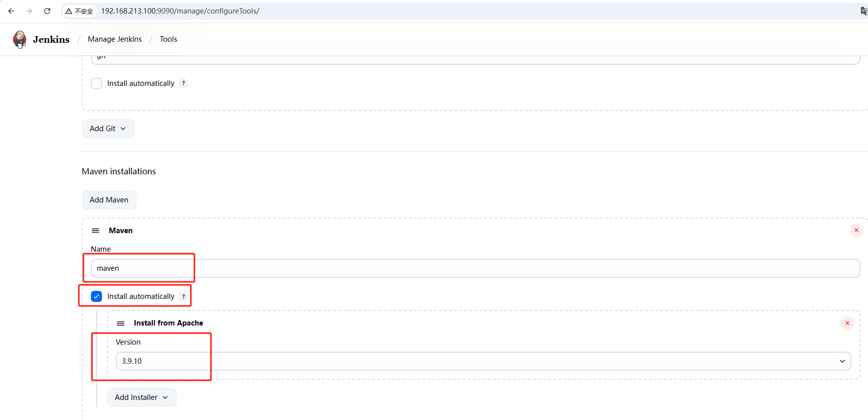Click the Git name field at top
The image size is (868, 420).
point(475,59)
